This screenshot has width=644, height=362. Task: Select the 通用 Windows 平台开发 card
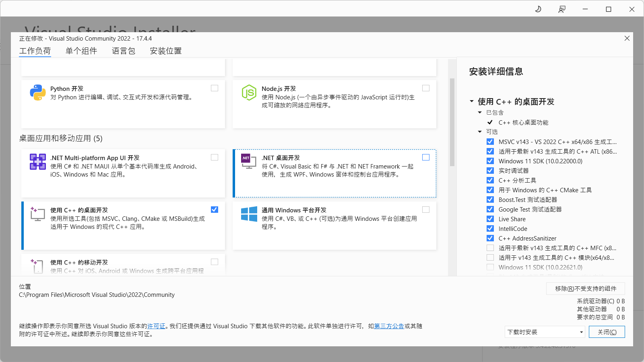334,226
